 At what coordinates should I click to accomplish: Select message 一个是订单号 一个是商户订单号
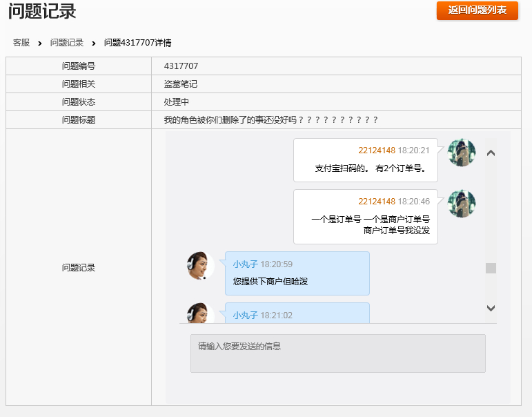pos(371,219)
